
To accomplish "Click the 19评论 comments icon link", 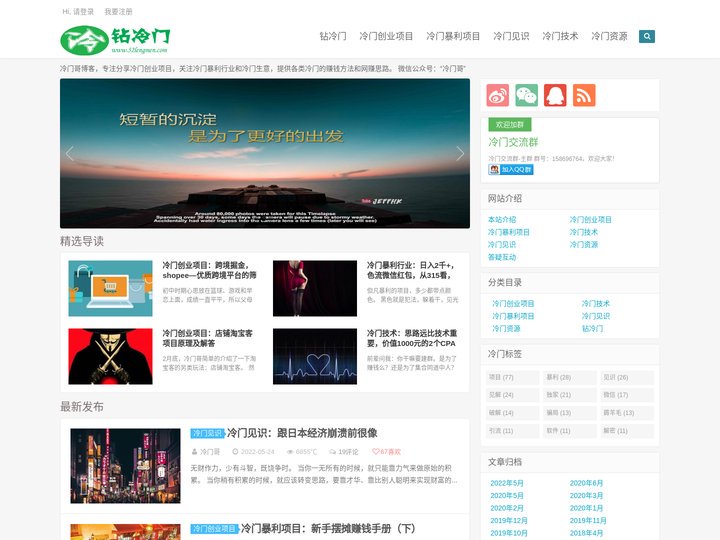I will (344, 452).
